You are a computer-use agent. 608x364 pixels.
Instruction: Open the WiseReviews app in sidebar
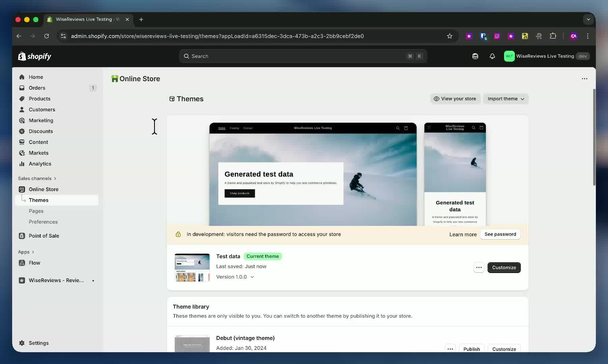(x=57, y=280)
